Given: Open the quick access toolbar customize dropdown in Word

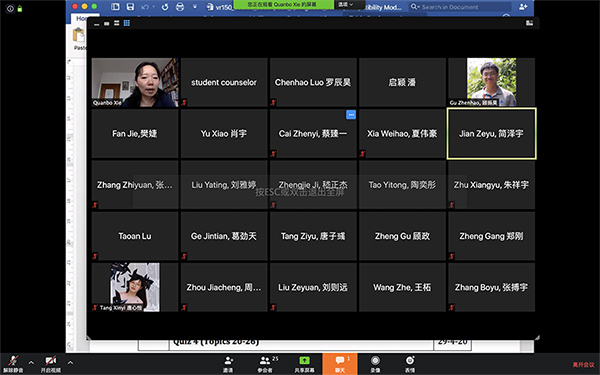Looking at the screenshot, I should [x=195, y=7].
